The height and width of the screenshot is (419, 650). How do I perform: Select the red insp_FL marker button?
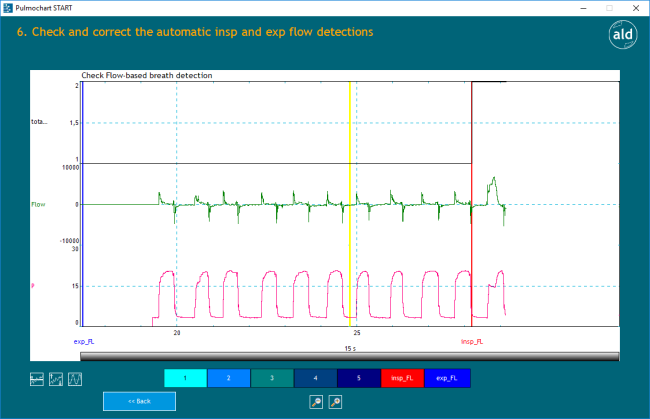tap(403, 378)
